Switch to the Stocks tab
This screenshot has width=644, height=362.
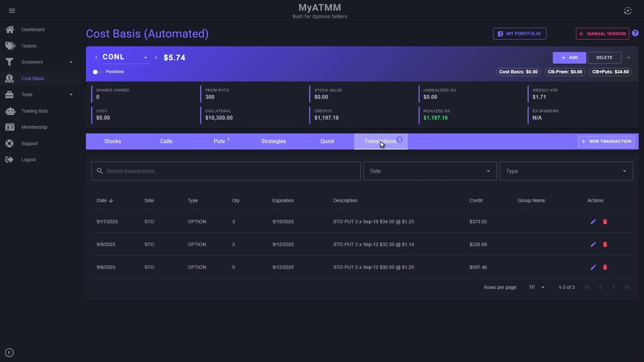click(113, 141)
